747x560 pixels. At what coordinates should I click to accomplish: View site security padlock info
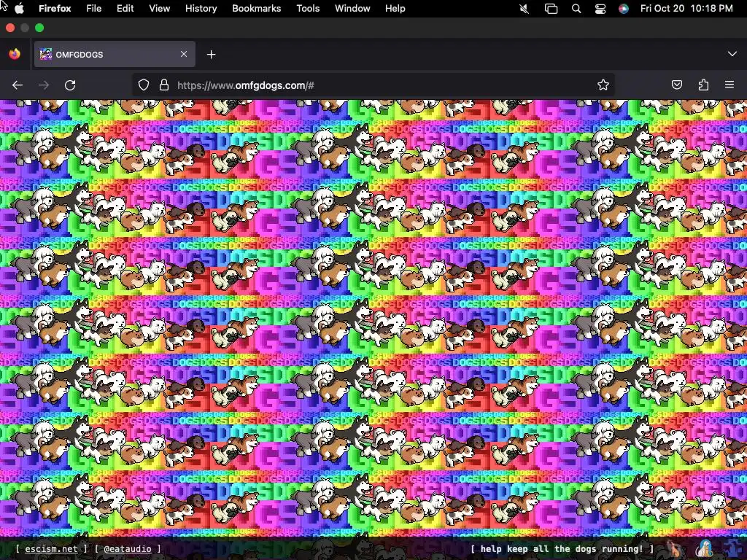[x=164, y=85]
